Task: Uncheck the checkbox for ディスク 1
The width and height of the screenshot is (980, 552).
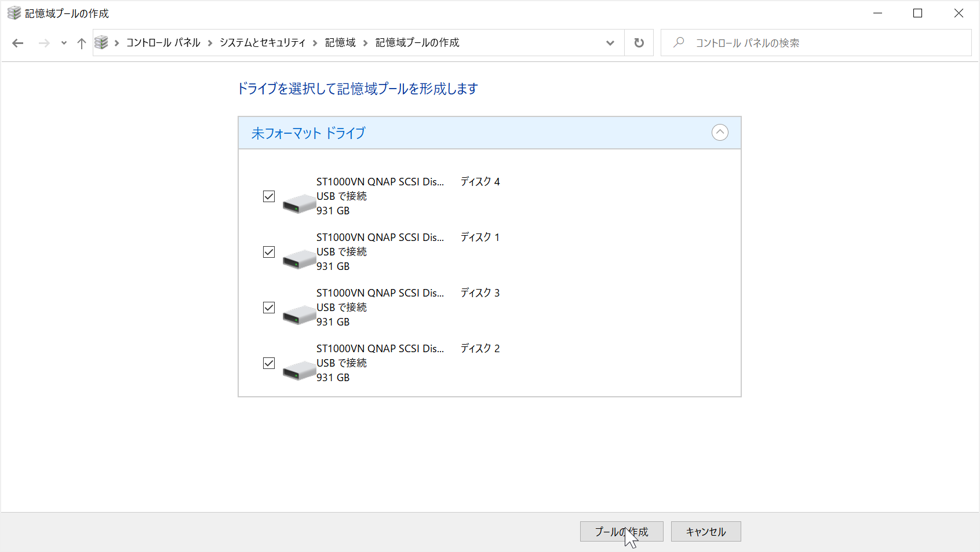Action: pyautogui.click(x=268, y=252)
